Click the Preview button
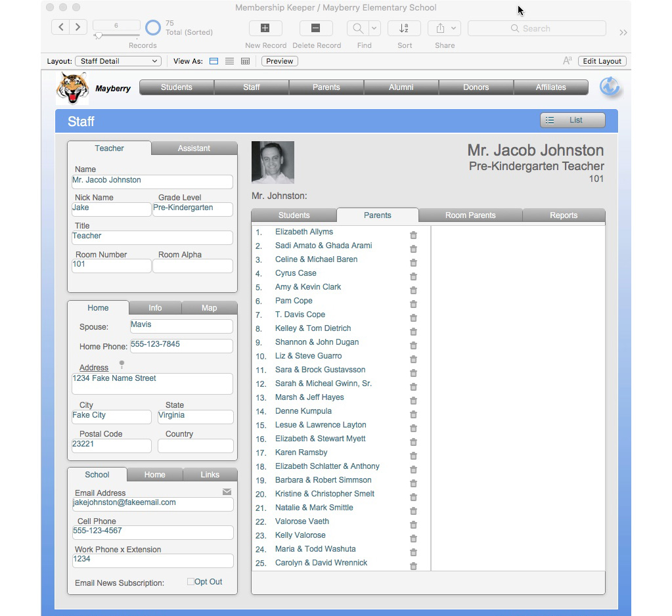 tap(279, 61)
